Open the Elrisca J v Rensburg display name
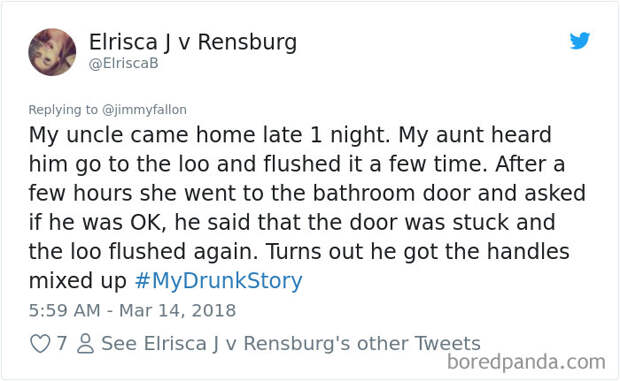The width and height of the screenshot is (620, 381). click(x=193, y=42)
